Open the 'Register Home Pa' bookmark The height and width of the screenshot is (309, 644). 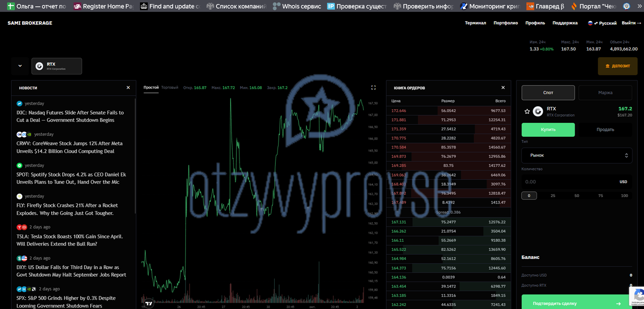tap(103, 6)
